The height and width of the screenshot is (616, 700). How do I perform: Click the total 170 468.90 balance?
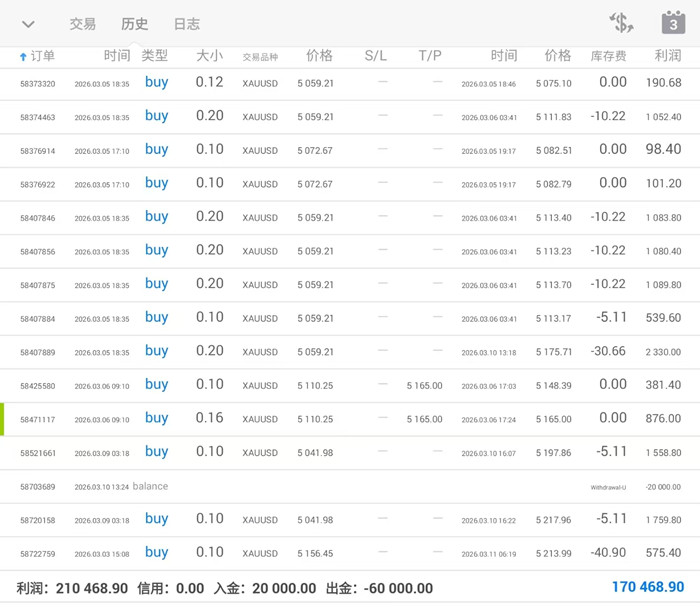[x=647, y=587]
